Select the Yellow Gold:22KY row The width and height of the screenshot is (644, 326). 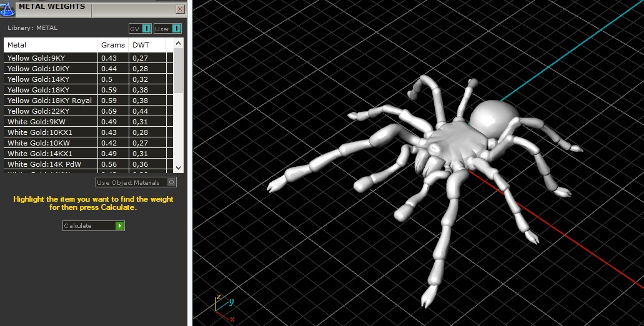[88, 111]
